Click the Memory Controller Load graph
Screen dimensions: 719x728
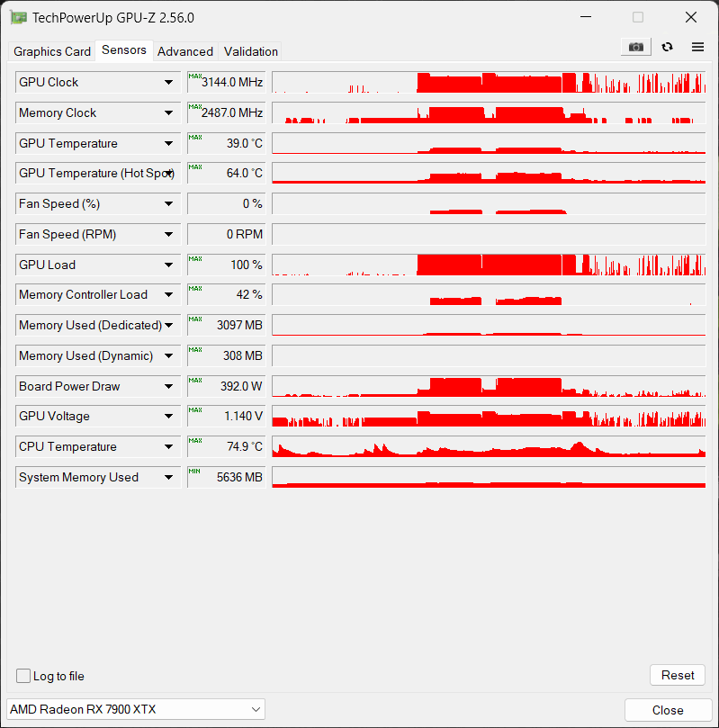[489, 295]
